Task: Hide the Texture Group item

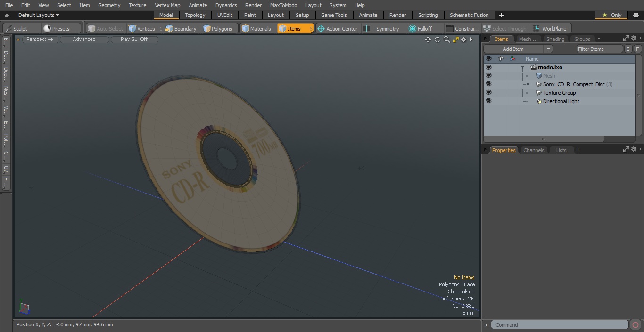Action: coord(488,93)
